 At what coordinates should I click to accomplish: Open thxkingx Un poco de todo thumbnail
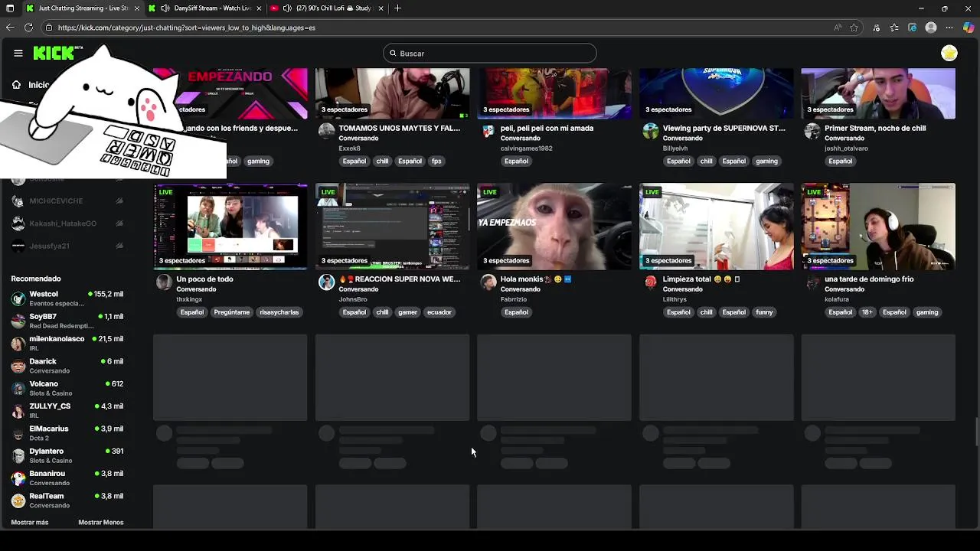230,227
